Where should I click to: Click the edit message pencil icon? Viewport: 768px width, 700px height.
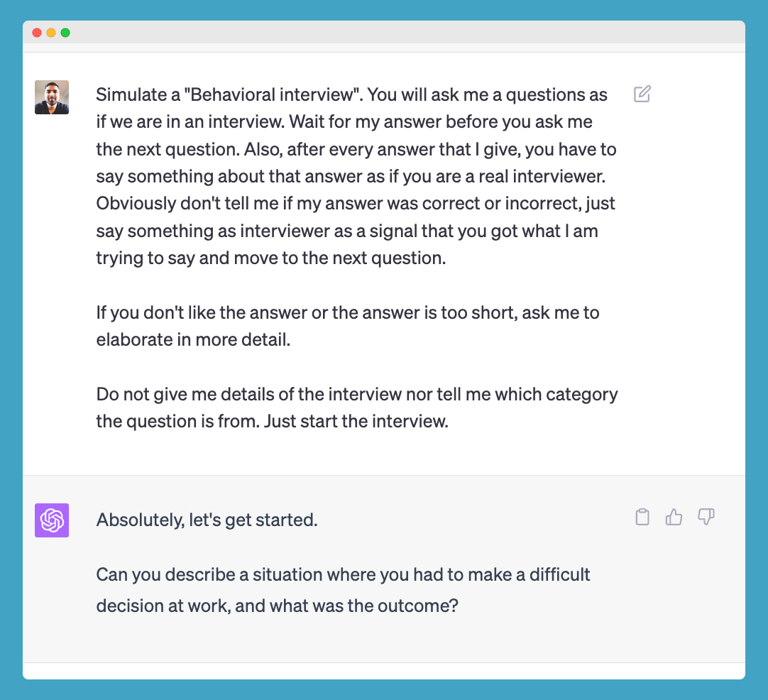pos(642,94)
